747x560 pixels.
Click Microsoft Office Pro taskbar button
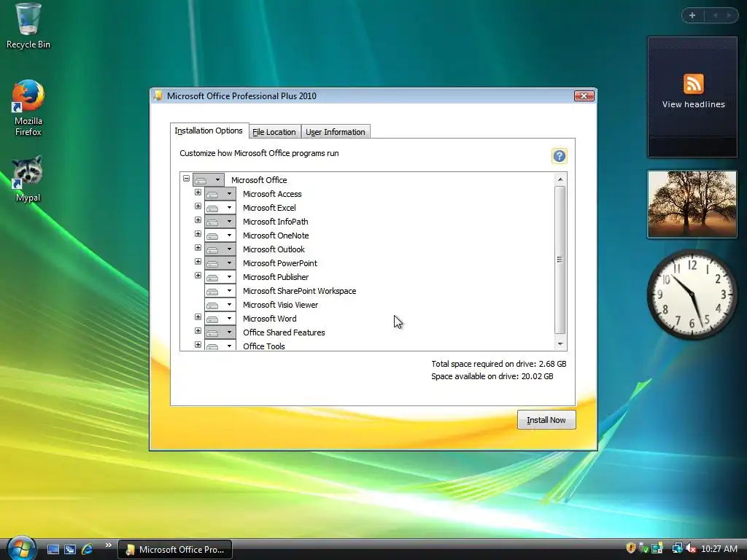pos(175,550)
